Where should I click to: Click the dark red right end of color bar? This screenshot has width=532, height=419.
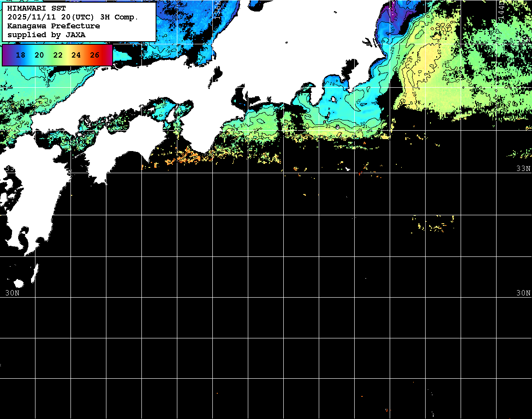(109, 55)
